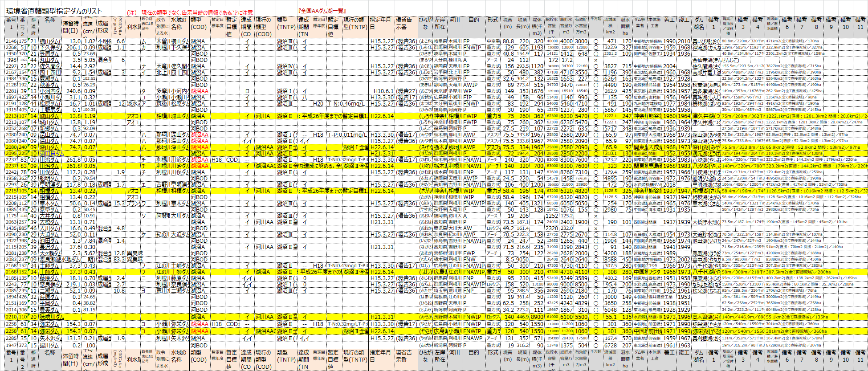Select flow velocity cell 7.84
The image size is (868, 371).
(x=90, y=241)
